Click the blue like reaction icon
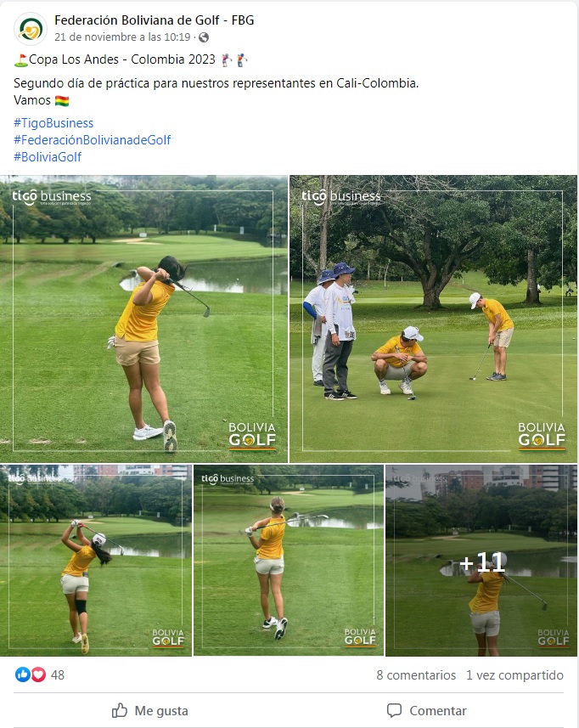Viewport: 579px width, 728px height. (x=22, y=674)
